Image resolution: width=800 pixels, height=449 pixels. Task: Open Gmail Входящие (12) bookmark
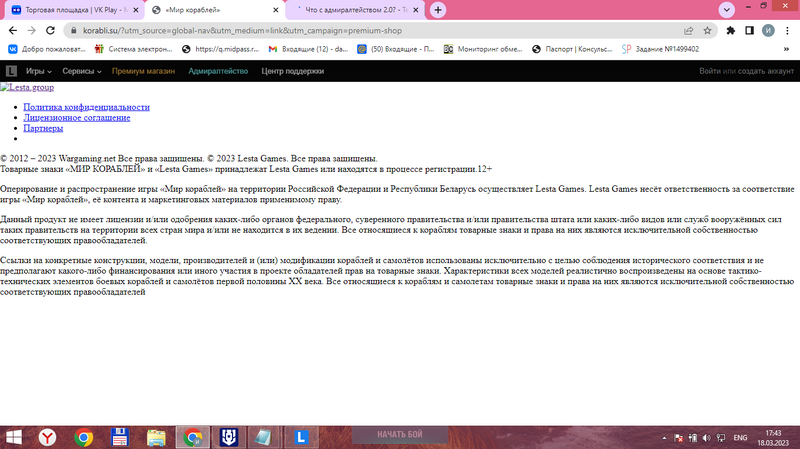[x=308, y=49]
